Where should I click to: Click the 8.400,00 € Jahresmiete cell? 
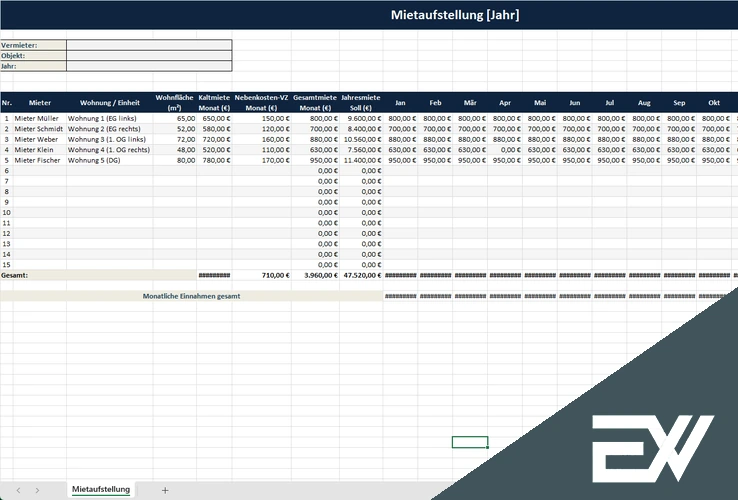click(361, 129)
